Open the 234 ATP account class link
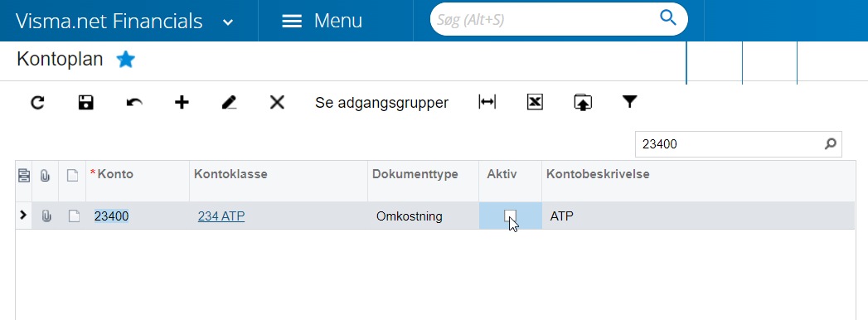Screen dimensions: 868x320 (221, 216)
